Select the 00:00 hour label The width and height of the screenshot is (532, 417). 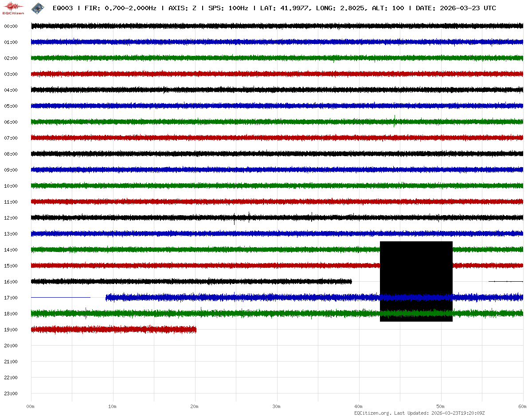pyautogui.click(x=11, y=26)
